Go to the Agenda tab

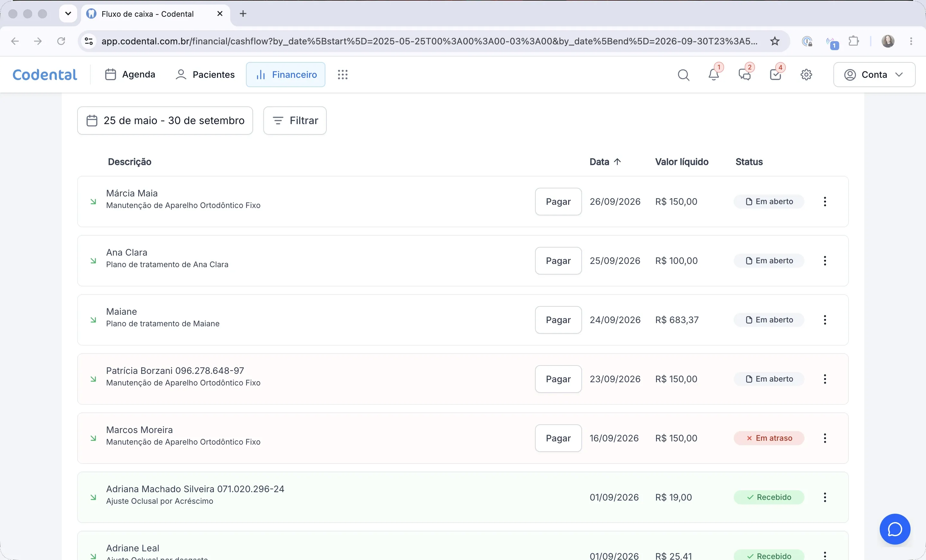coord(130,74)
